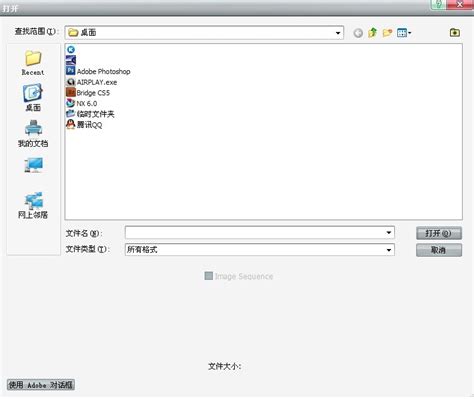Select the 桌面 shortcut in sidebar

click(x=33, y=98)
